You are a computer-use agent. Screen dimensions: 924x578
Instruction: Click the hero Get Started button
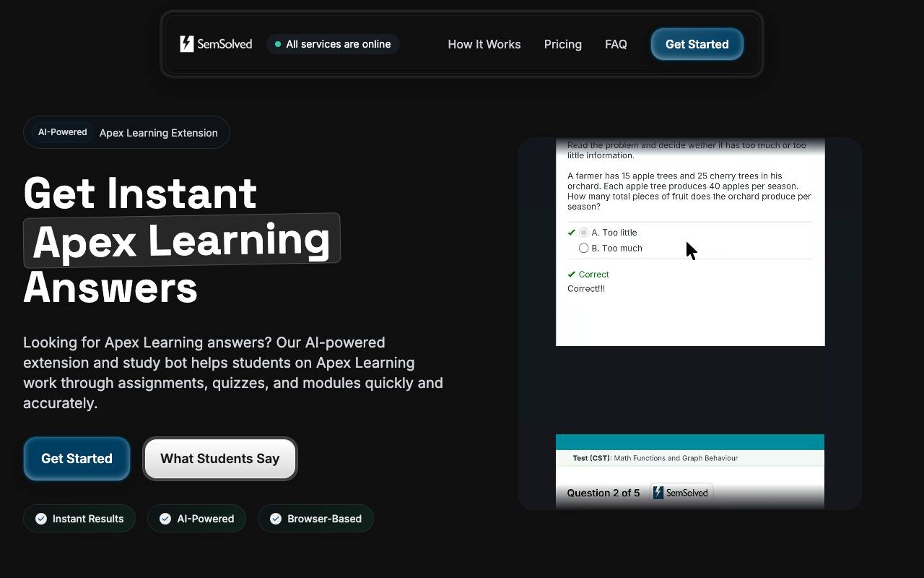77,459
